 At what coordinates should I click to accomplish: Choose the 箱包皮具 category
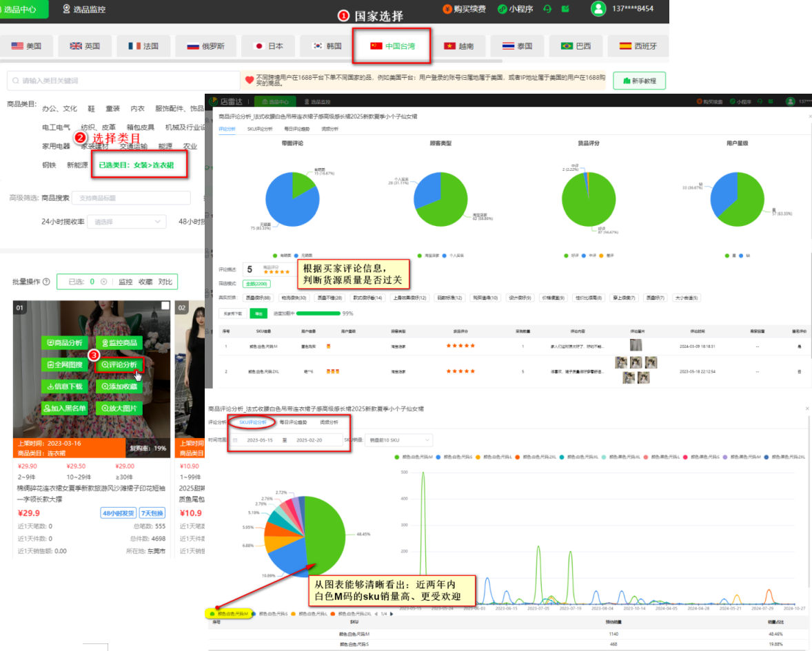[141, 127]
